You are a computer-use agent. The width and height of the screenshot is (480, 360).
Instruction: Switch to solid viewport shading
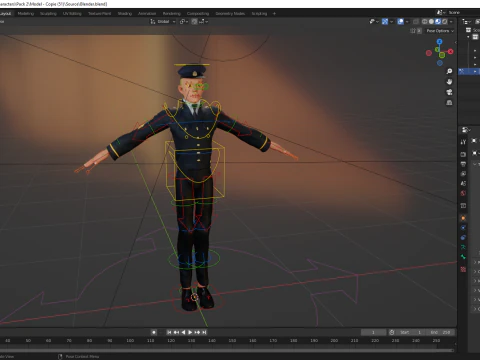[431, 22]
